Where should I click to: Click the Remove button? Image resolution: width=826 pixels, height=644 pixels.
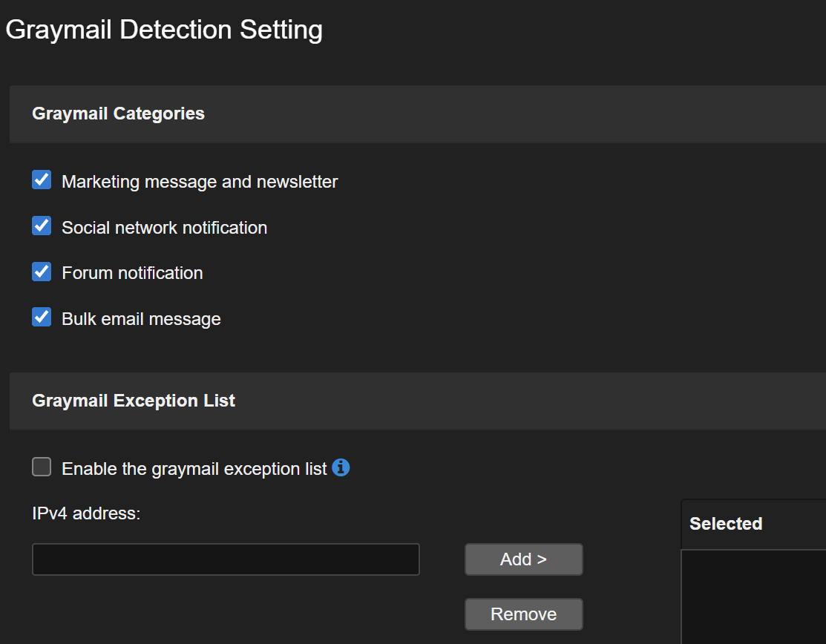click(523, 614)
